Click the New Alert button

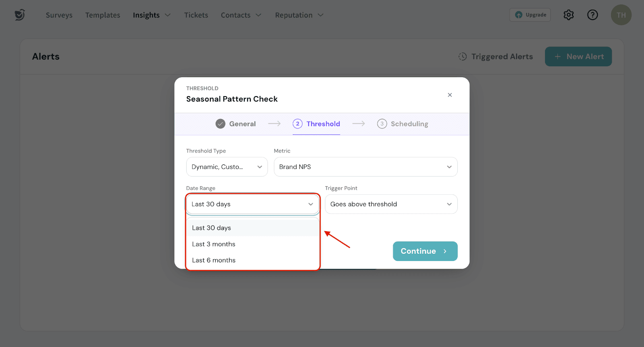pos(578,57)
